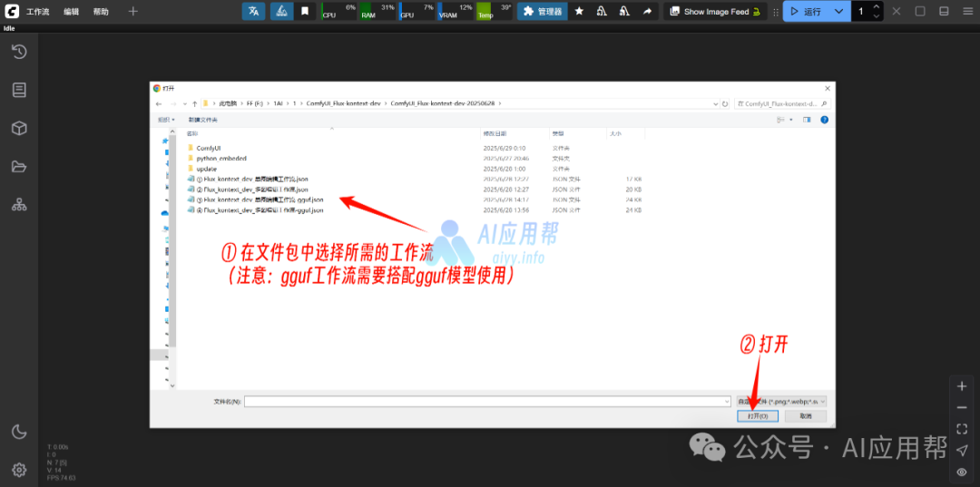
Task: Open the 工作流 menu
Action: click(37, 12)
